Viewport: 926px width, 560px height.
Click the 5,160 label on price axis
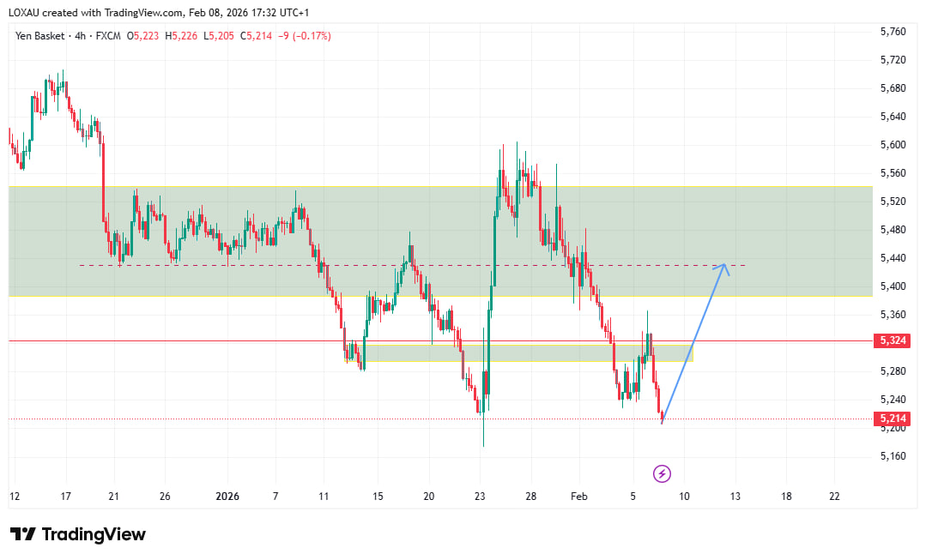893,455
